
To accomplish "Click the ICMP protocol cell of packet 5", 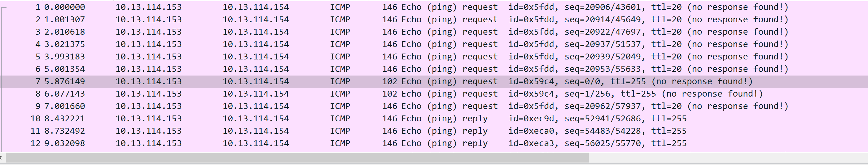I will [x=340, y=57].
